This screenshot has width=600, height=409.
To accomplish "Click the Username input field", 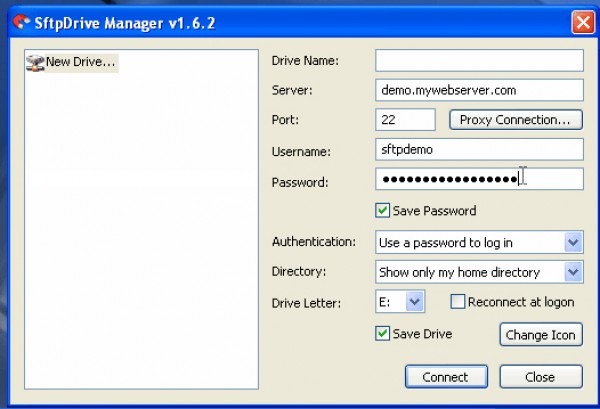I will click(x=479, y=150).
